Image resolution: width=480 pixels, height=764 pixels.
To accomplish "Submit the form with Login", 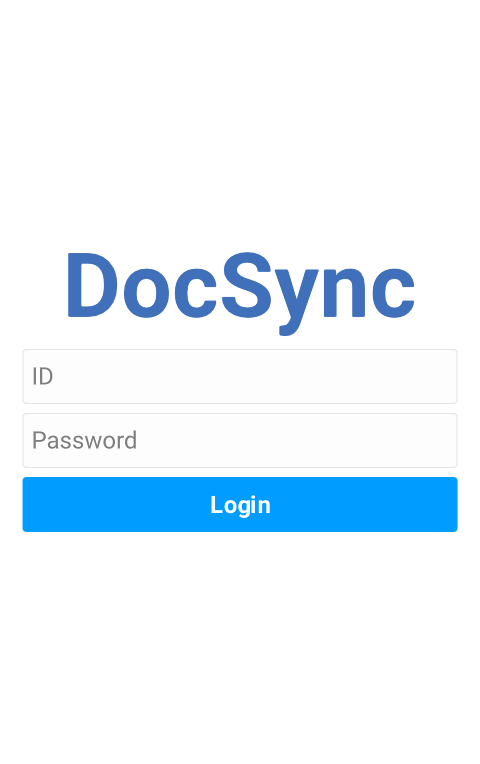I will (x=240, y=504).
